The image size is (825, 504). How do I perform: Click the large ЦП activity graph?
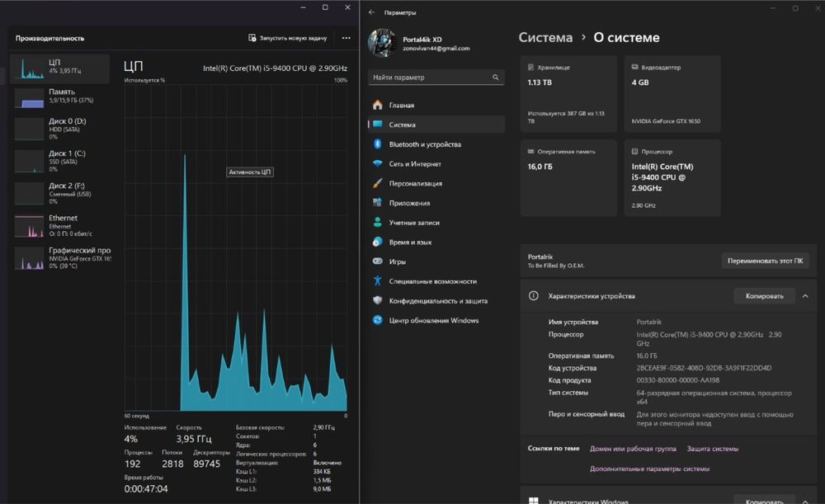tap(236, 247)
